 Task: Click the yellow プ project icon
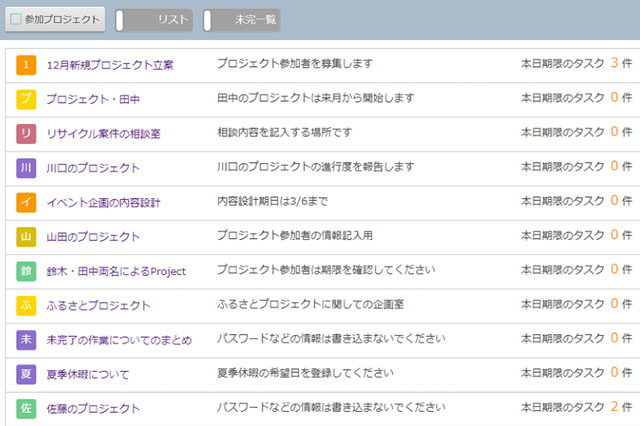(26, 99)
